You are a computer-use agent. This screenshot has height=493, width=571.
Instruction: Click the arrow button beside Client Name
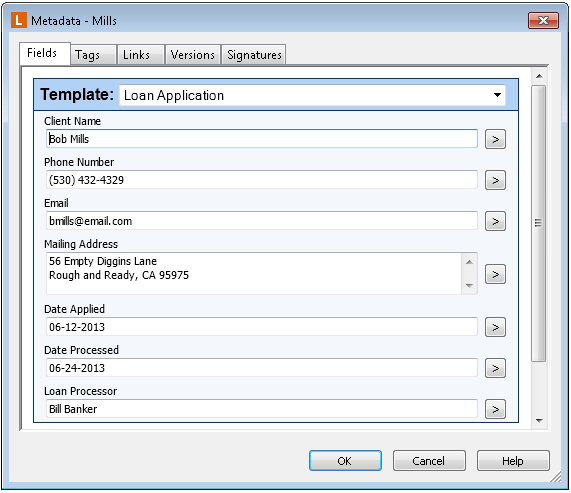495,139
